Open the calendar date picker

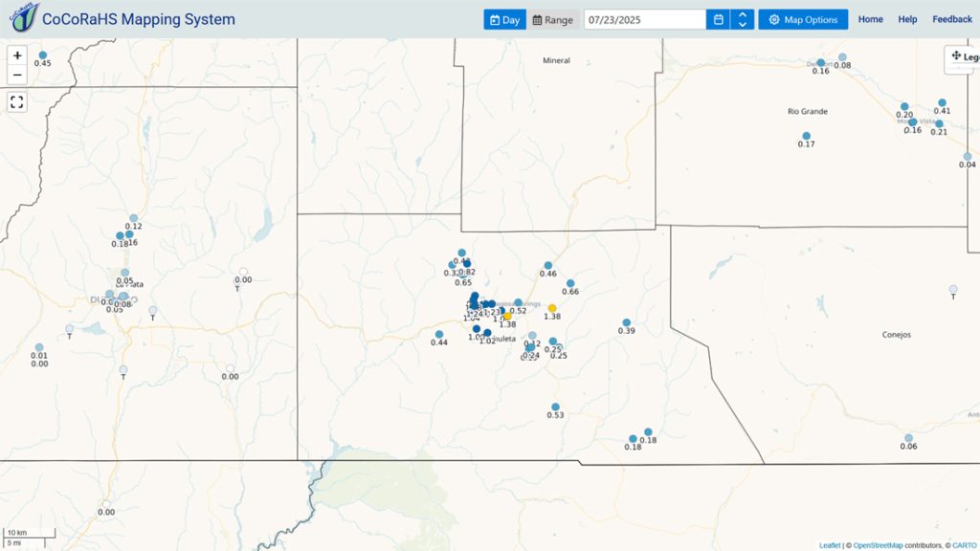718,19
